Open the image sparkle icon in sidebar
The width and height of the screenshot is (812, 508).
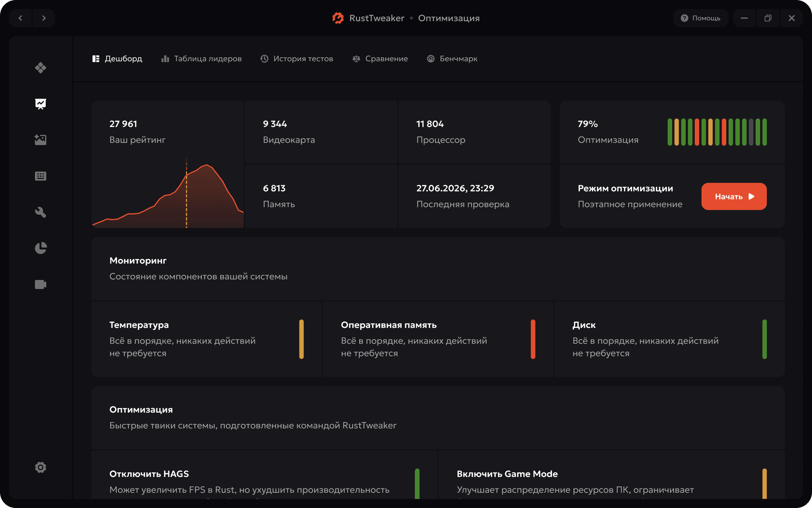[x=41, y=140]
